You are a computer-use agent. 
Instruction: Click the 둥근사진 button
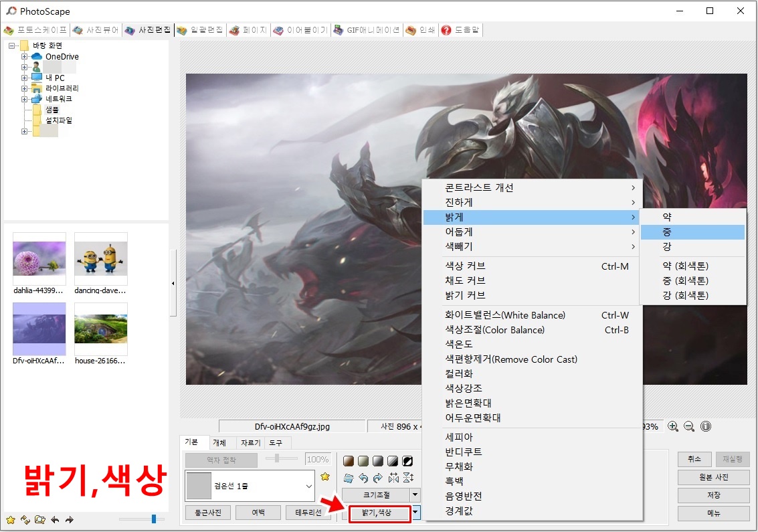[208, 513]
